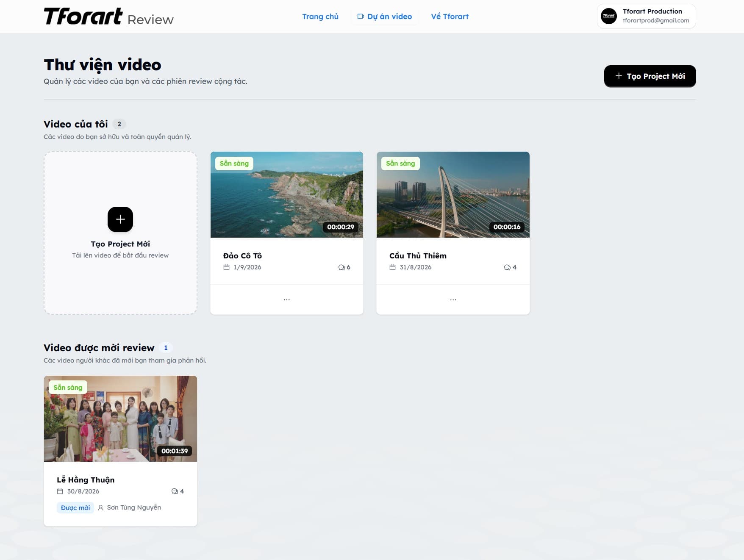Click the 1/9/2026 date text
Screen dimensions: 744x560
pyautogui.click(x=247, y=267)
